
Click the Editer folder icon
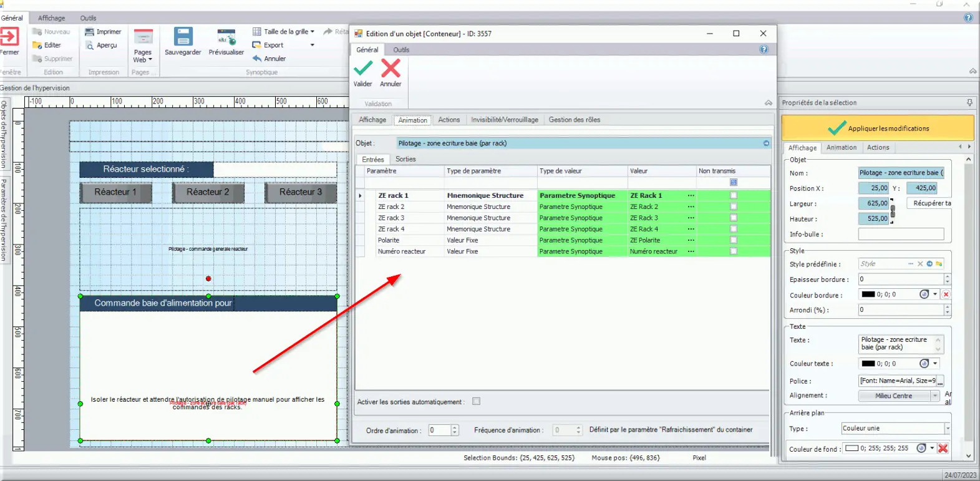click(37, 45)
